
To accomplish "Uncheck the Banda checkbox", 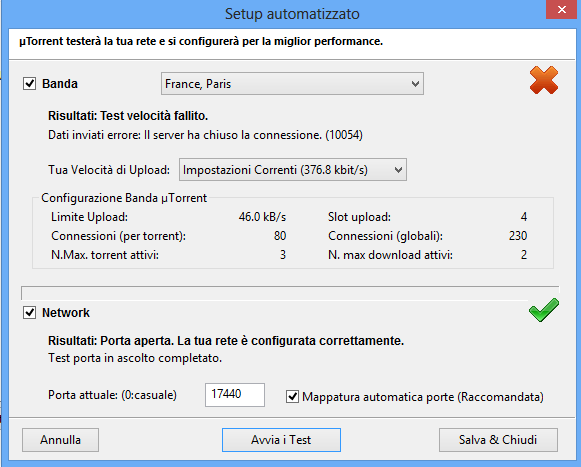I will 30,83.
